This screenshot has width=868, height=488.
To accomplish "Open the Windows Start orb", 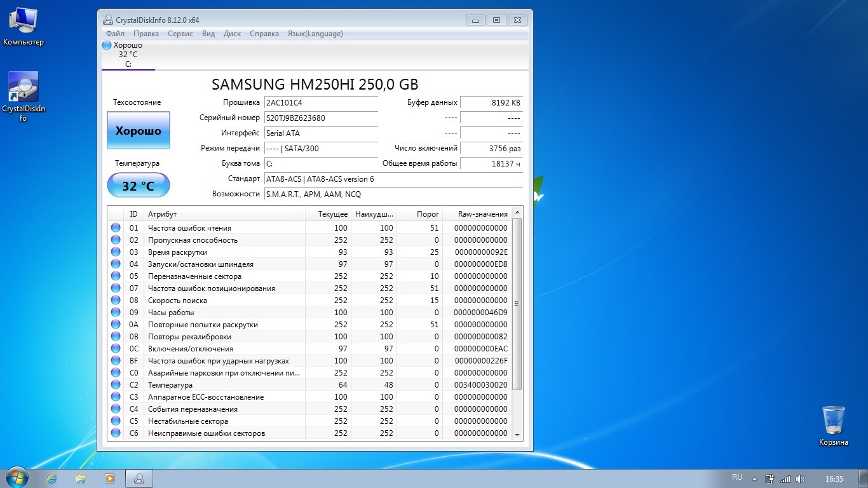I will (x=16, y=478).
